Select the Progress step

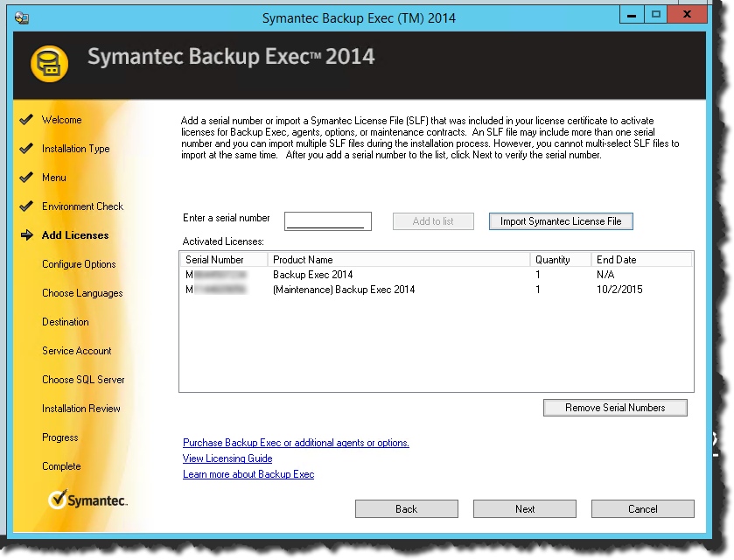coord(59,437)
